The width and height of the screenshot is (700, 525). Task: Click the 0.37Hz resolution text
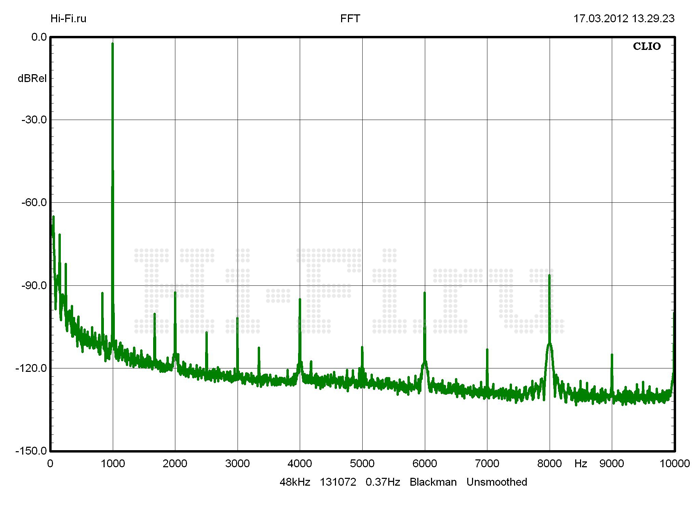(x=383, y=482)
